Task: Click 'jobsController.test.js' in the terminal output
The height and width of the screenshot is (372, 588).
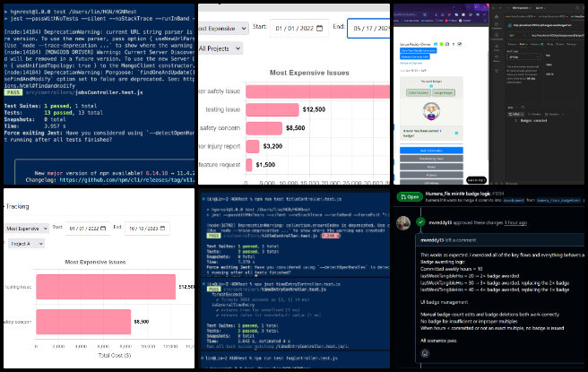Action: pyautogui.click(x=108, y=92)
